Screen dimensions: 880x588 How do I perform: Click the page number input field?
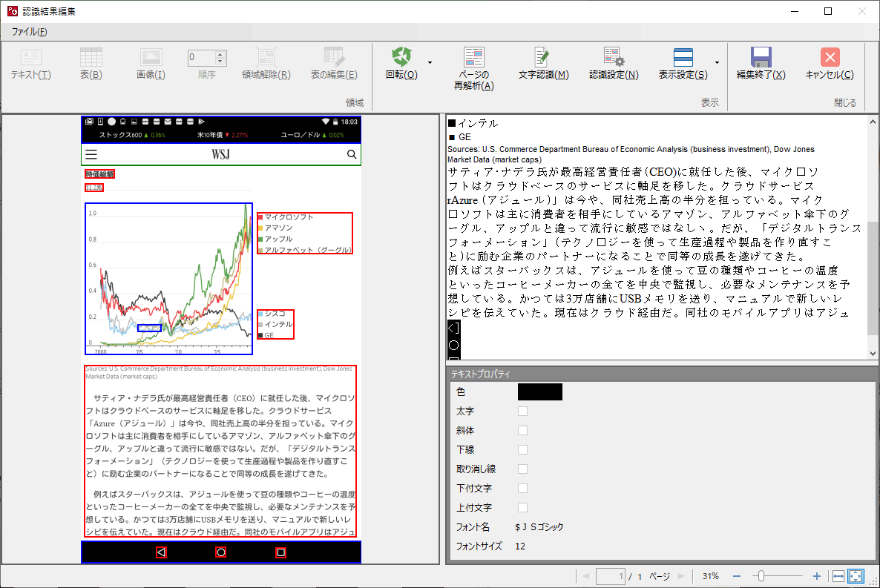click(611, 576)
